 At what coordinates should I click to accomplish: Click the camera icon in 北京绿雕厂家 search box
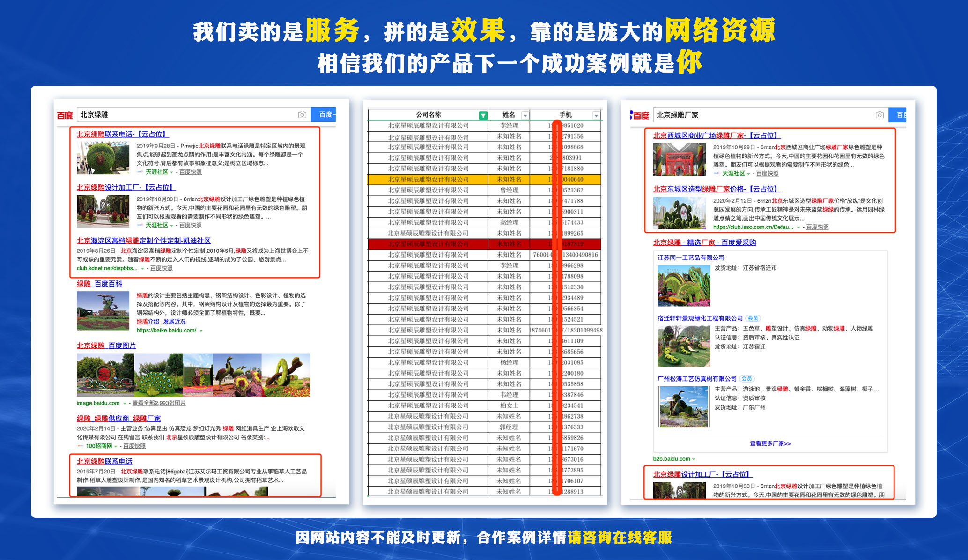click(x=879, y=115)
